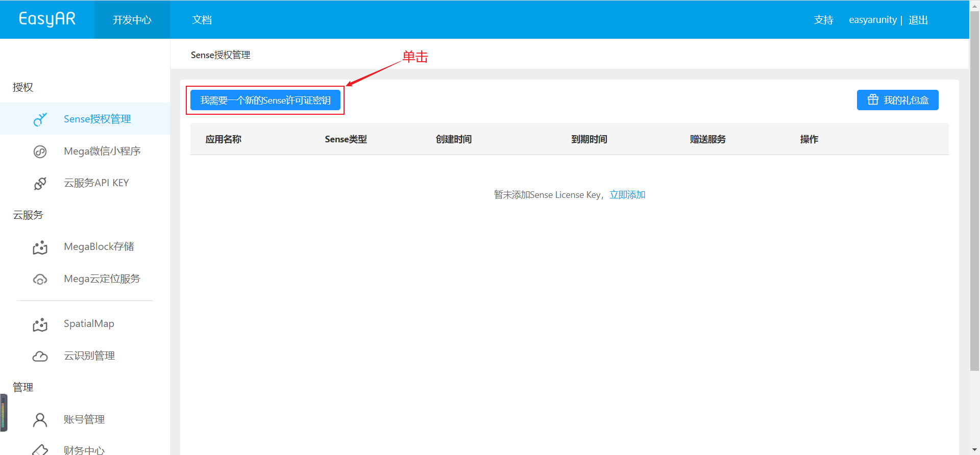Select Sense授权管理 in the sidebar
980x455 pixels.
(x=85, y=119)
